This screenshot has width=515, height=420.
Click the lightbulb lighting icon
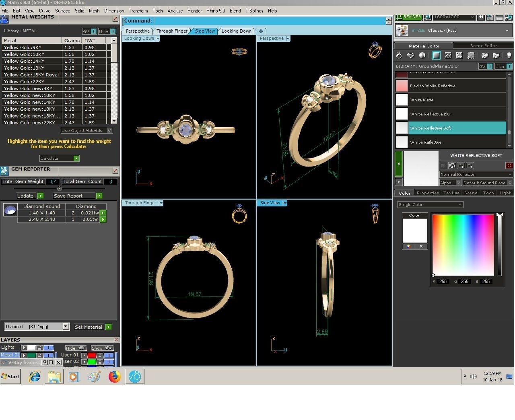pyautogui.click(x=509, y=56)
